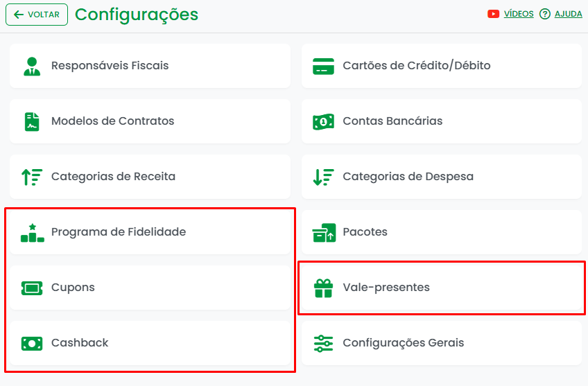Click the Modelos de Contratos document icon
588x386 pixels.
32,121
